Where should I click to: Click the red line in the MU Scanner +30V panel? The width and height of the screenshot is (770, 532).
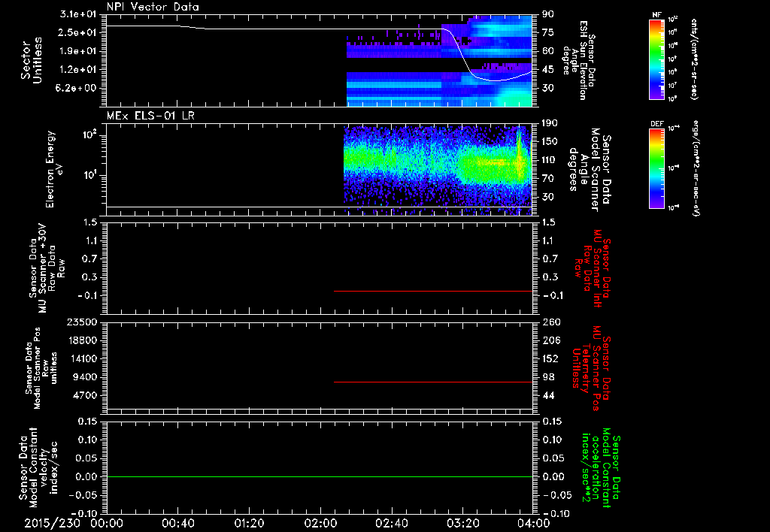pos(433,291)
